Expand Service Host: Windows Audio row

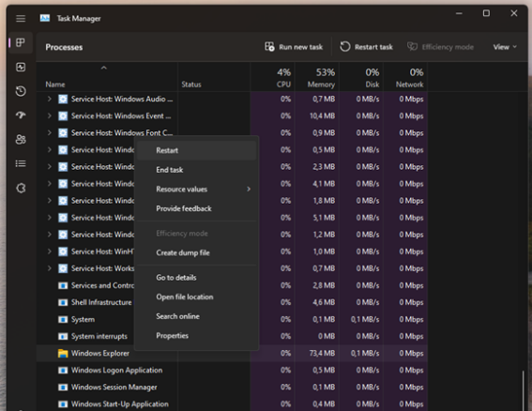coord(50,99)
